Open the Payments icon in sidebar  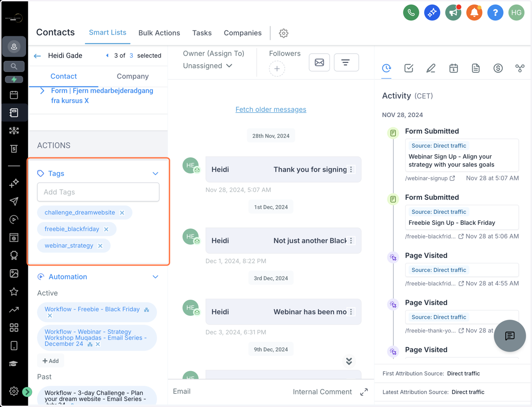[x=14, y=149]
